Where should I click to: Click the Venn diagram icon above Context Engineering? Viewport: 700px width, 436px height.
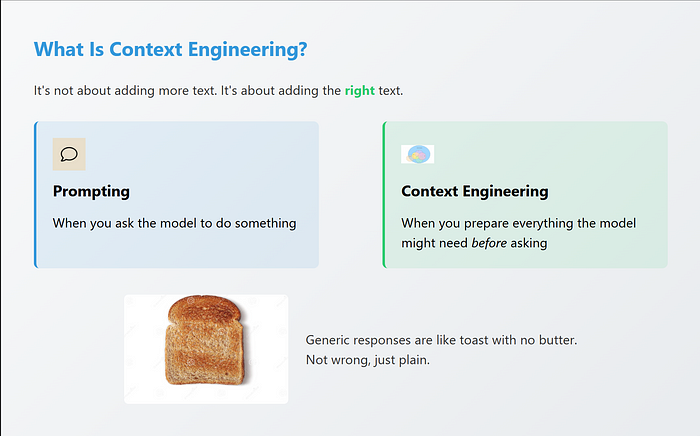[417, 154]
